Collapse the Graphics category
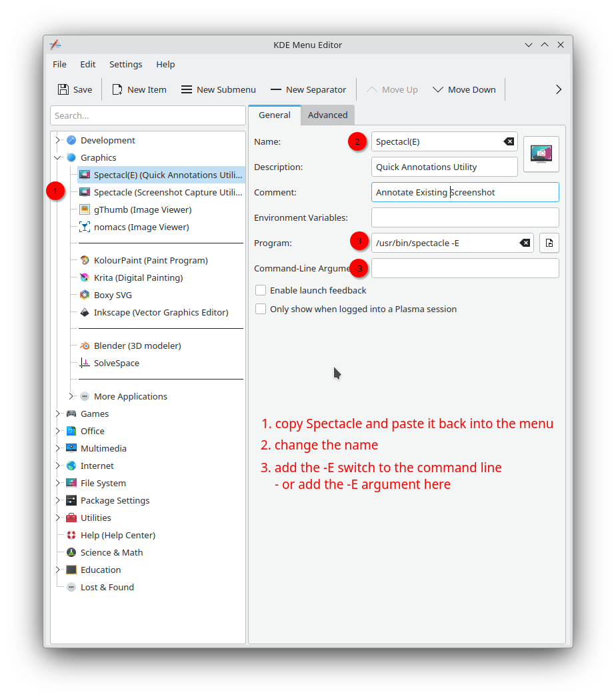This screenshot has height=699, width=616. coord(57,157)
